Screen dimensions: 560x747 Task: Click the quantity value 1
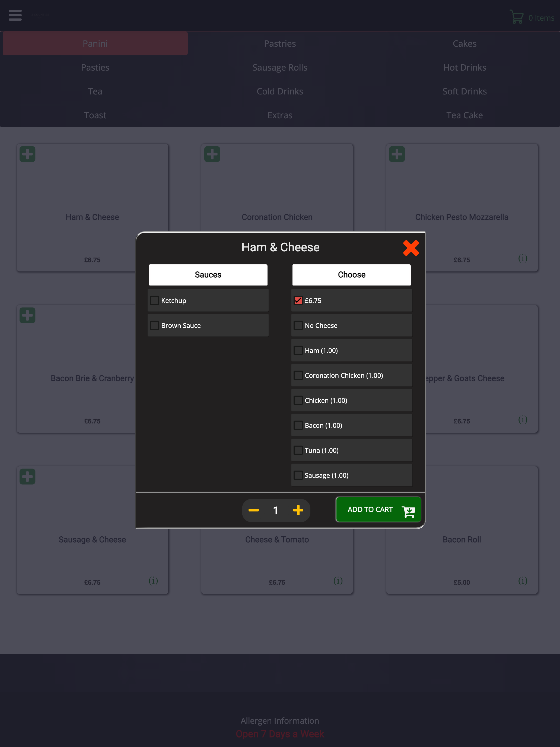(x=275, y=510)
